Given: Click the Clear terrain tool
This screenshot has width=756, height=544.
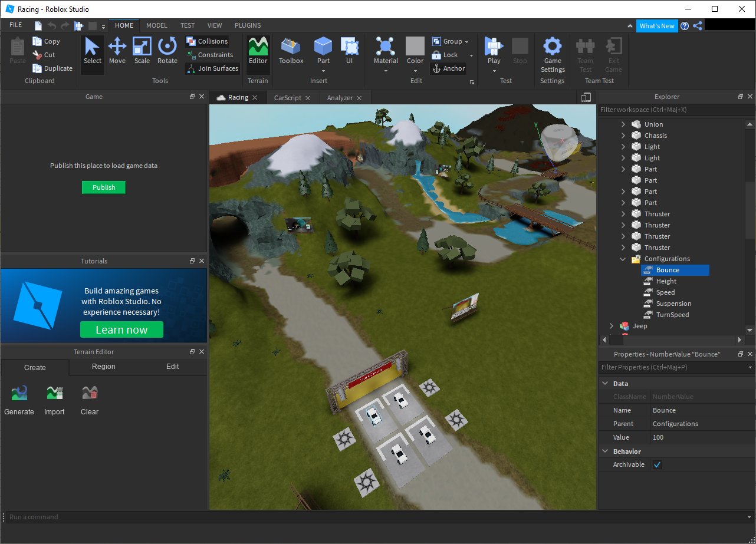Looking at the screenshot, I should pyautogui.click(x=90, y=400).
